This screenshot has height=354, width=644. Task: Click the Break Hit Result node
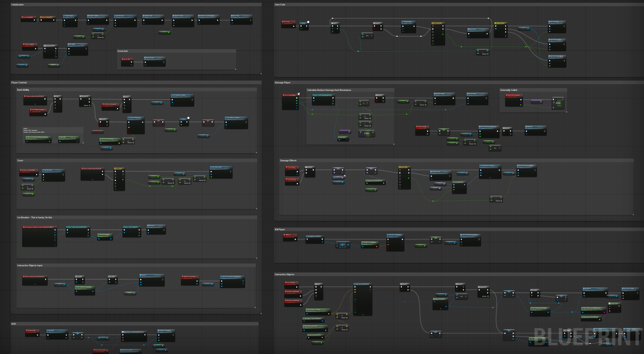pyautogui.click(x=440, y=299)
